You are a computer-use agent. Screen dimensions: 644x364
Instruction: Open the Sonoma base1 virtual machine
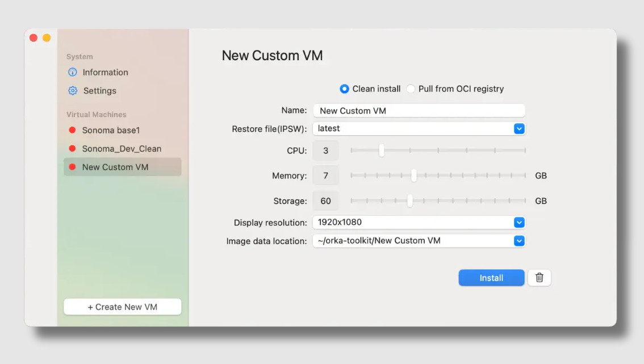click(111, 131)
